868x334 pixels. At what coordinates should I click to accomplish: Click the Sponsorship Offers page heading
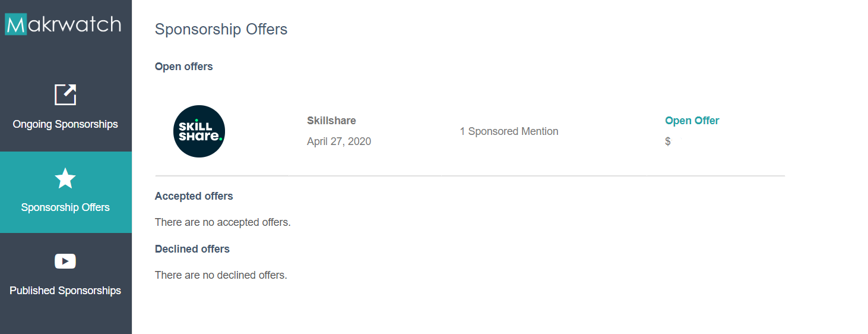pos(221,29)
